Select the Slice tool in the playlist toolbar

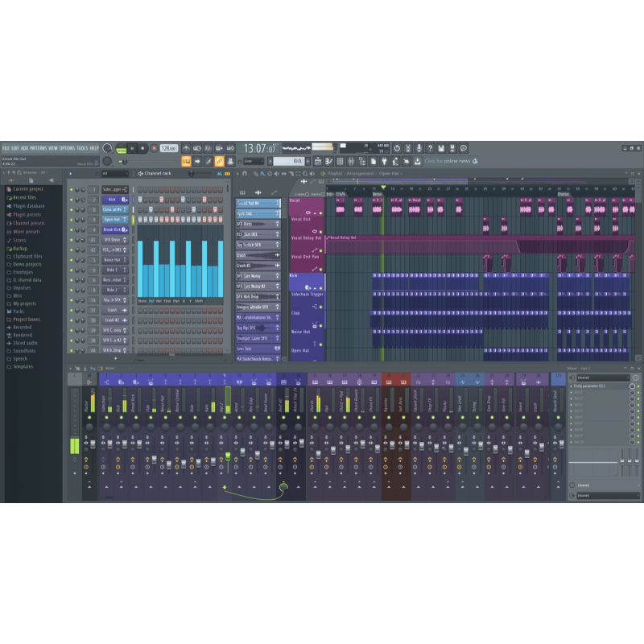[291, 174]
